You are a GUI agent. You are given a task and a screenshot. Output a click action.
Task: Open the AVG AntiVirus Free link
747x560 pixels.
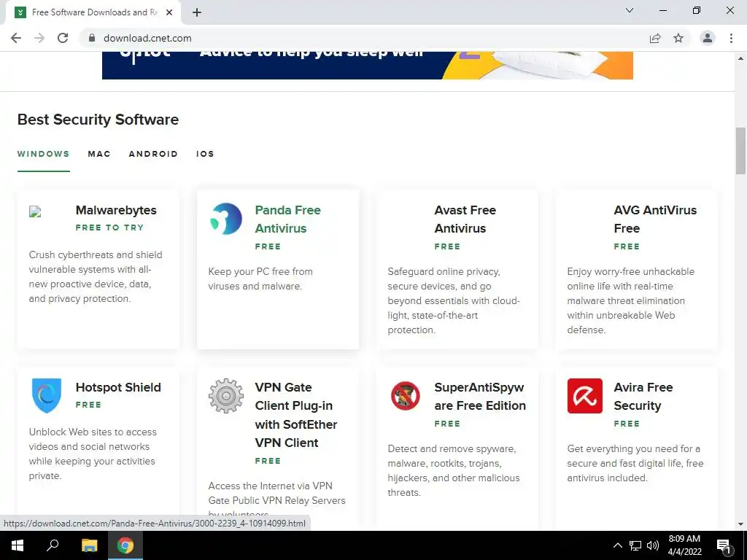coord(655,219)
